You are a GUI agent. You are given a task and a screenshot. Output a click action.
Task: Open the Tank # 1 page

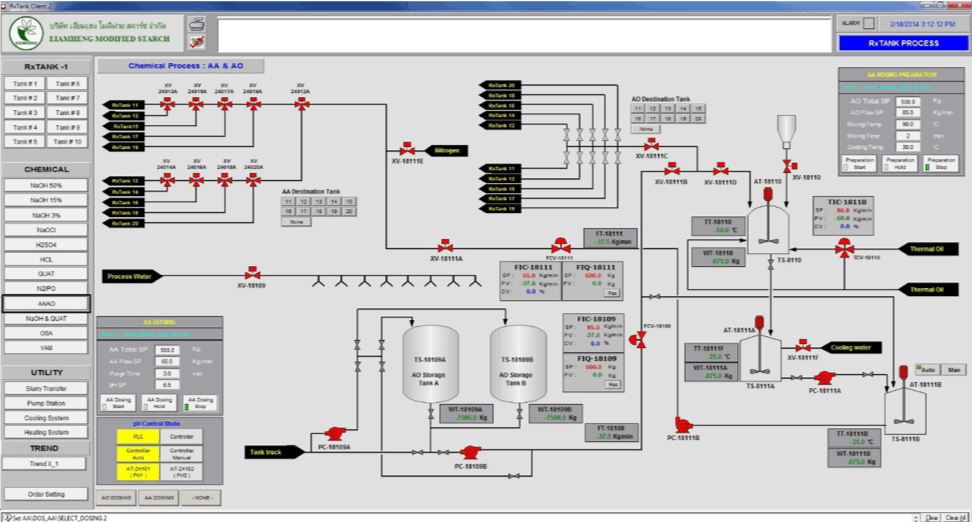pyautogui.click(x=25, y=84)
